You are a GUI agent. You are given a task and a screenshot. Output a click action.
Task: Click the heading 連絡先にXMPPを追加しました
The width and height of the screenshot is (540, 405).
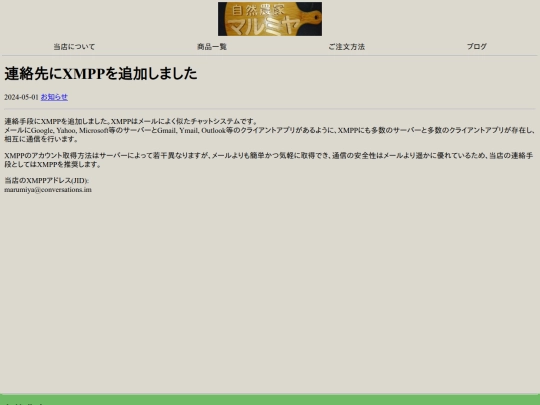point(101,73)
